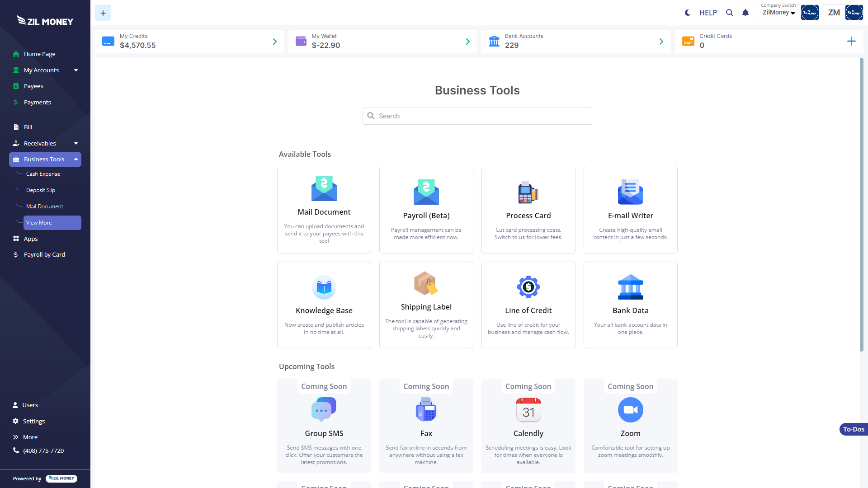Open the Knowledge Base tool

pyautogui.click(x=324, y=305)
